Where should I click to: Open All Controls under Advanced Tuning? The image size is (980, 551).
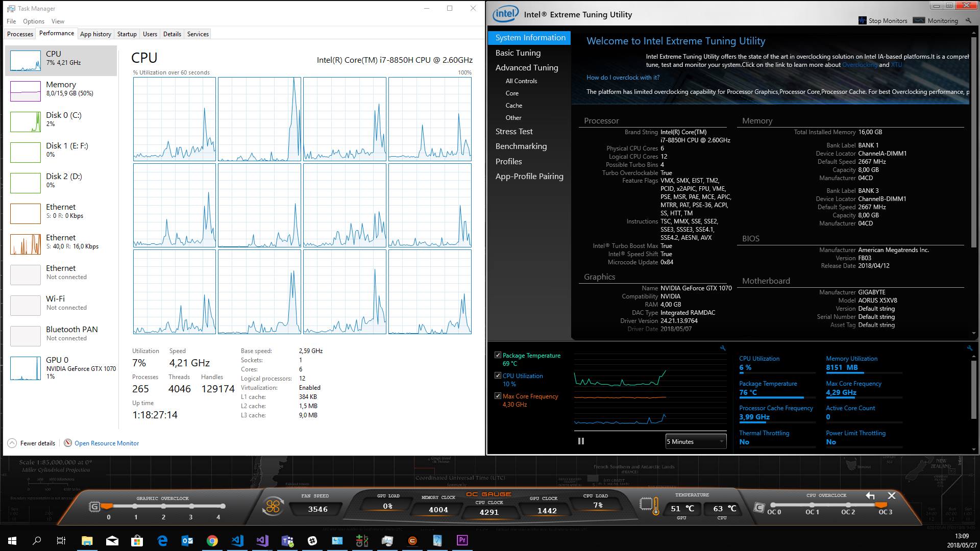pyautogui.click(x=521, y=81)
